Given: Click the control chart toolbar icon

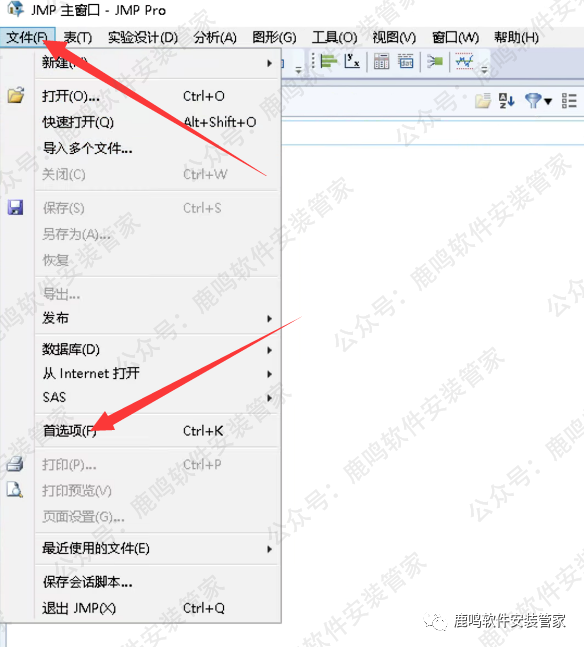Looking at the screenshot, I should pos(464,61).
